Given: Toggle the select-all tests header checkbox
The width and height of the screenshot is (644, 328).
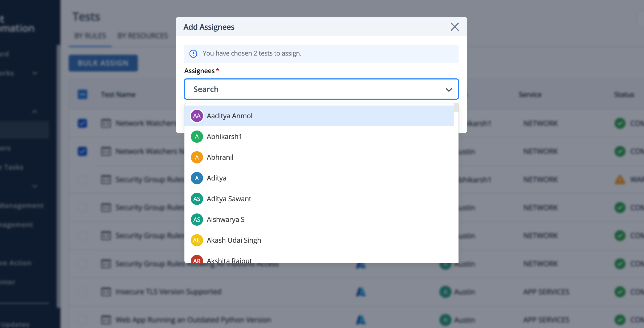Looking at the screenshot, I should click(x=82, y=94).
